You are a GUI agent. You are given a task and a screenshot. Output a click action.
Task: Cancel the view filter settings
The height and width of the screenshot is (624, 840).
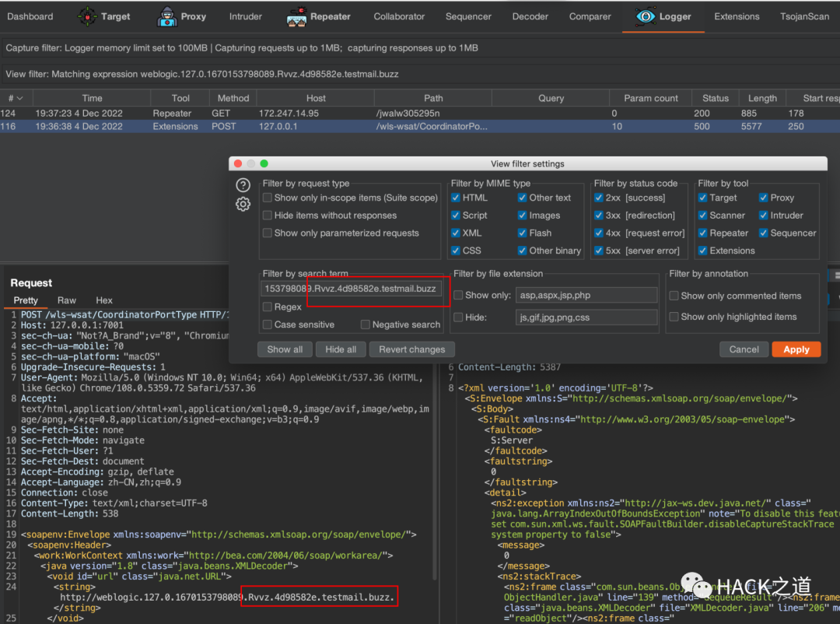[744, 349]
